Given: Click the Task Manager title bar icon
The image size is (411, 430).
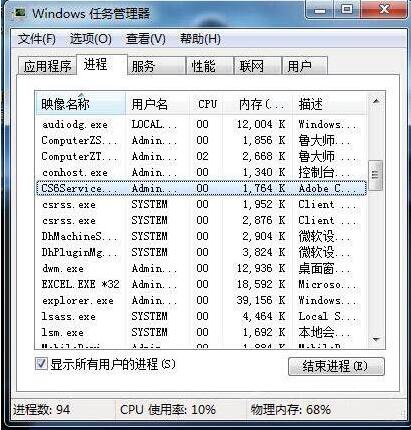Looking at the screenshot, I should pos(20,13).
